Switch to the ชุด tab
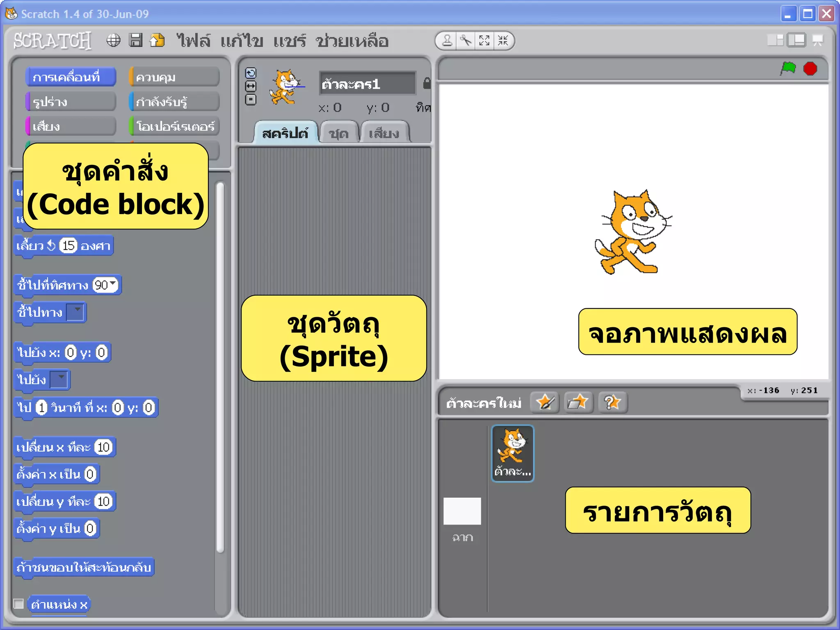Screen dimensions: 840x630 [x=339, y=133]
